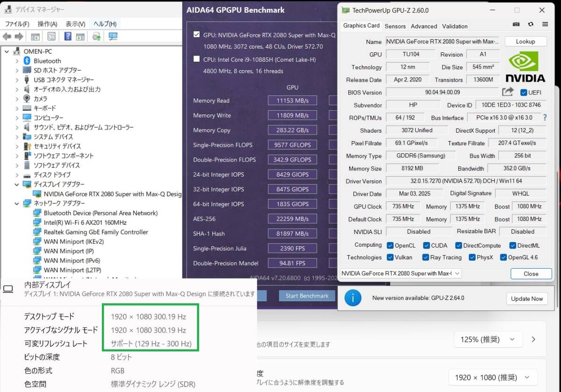
Task: Open the 125% (推奨) scale dropdown
Action: 488,340
